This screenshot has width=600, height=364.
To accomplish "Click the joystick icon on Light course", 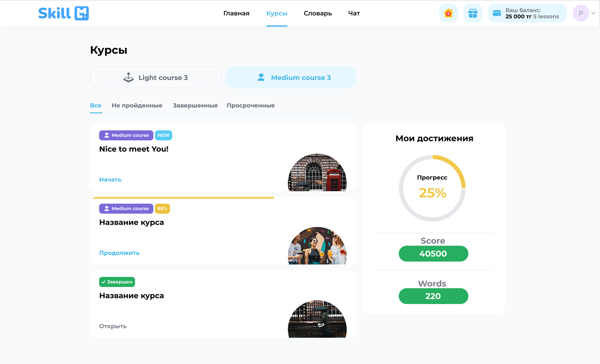I will pos(128,77).
